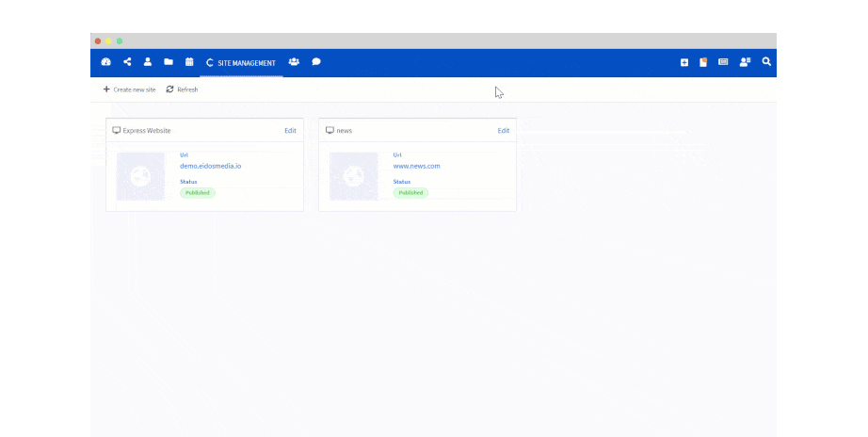This screenshot has height=437, width=868.
Task: Open the document notification icon
Action: pyautogui.click(x=703, y=62)
